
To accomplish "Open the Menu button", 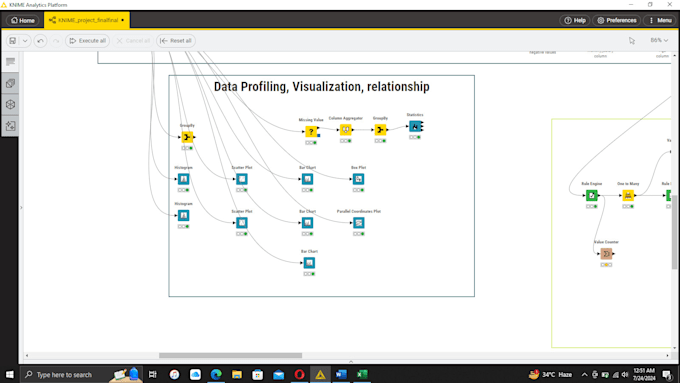I will click(x=660, y=20).
